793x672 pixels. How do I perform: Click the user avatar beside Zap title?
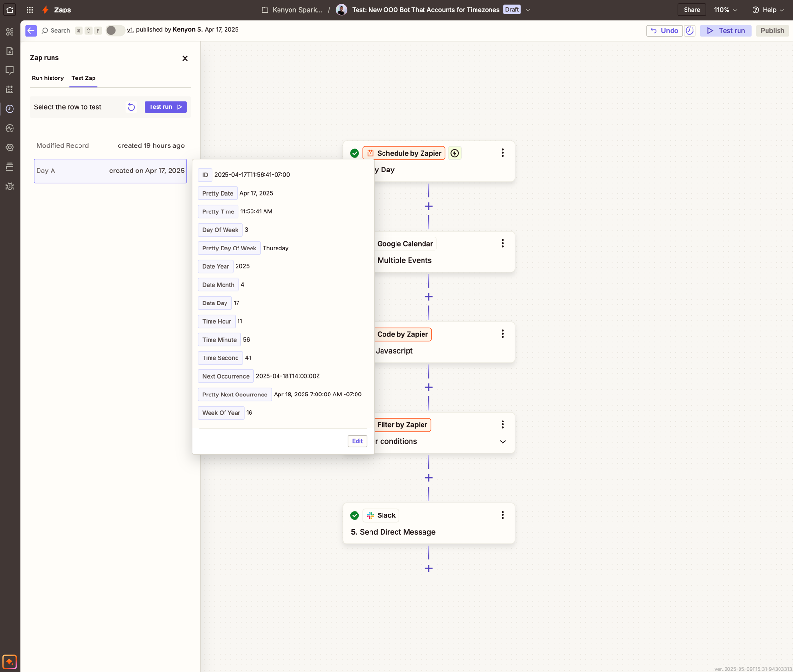point(342,10)
